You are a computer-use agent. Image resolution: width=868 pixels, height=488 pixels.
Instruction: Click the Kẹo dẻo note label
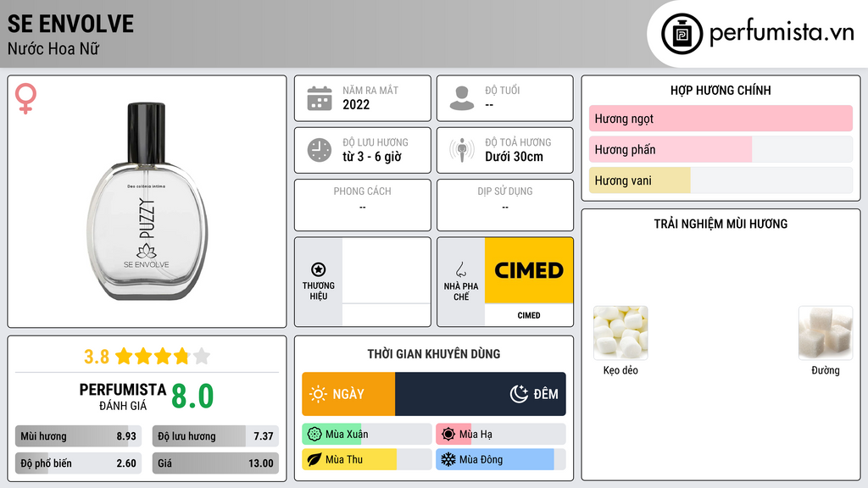pos(620,371)
